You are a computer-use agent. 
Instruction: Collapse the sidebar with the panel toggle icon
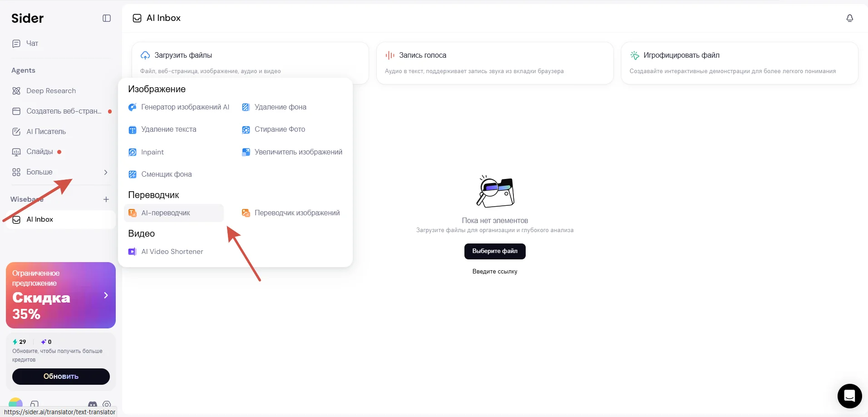[x=107, y=18]
